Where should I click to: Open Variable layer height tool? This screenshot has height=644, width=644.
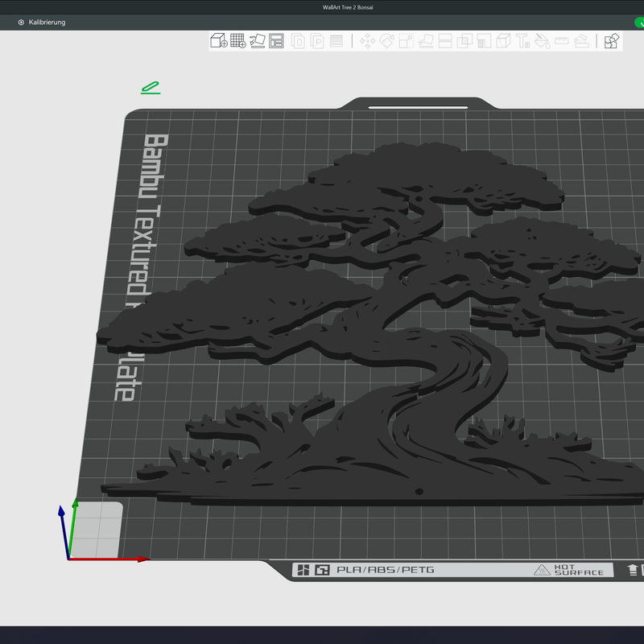(336, 41)
